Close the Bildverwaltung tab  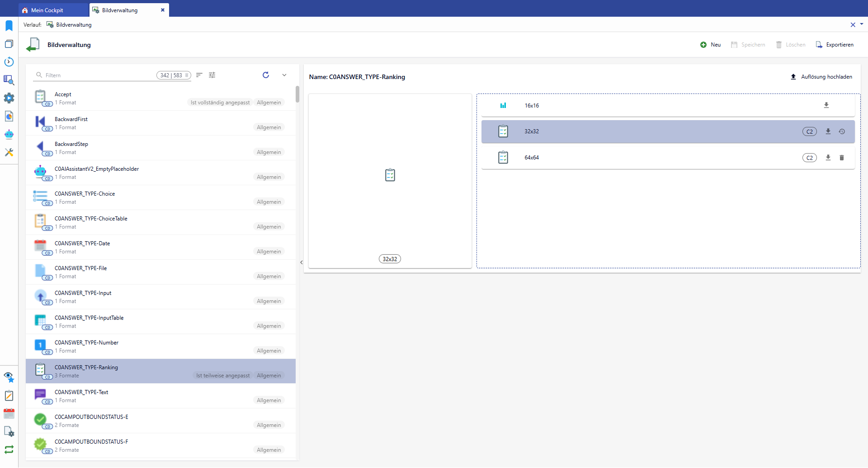[163, 10]
